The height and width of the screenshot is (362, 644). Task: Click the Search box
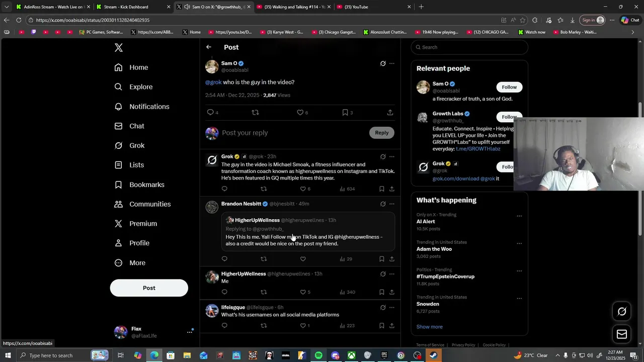[x=469, y=47]
